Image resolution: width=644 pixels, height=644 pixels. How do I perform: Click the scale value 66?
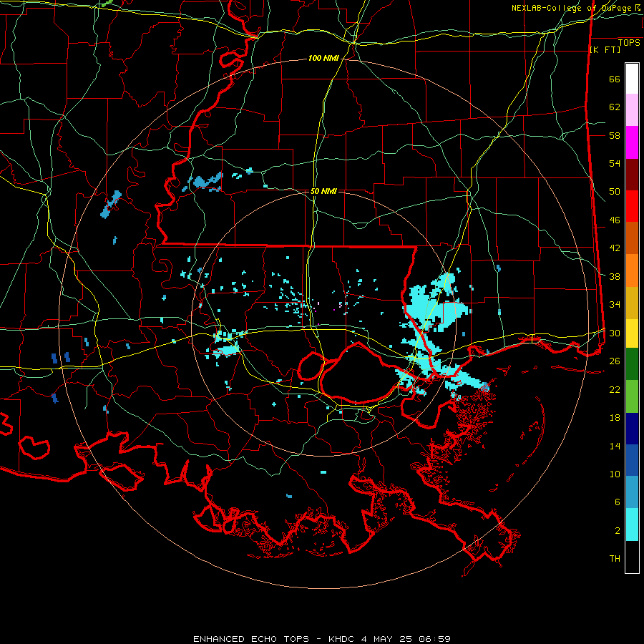pyautogui.click(x=615, y=79)
